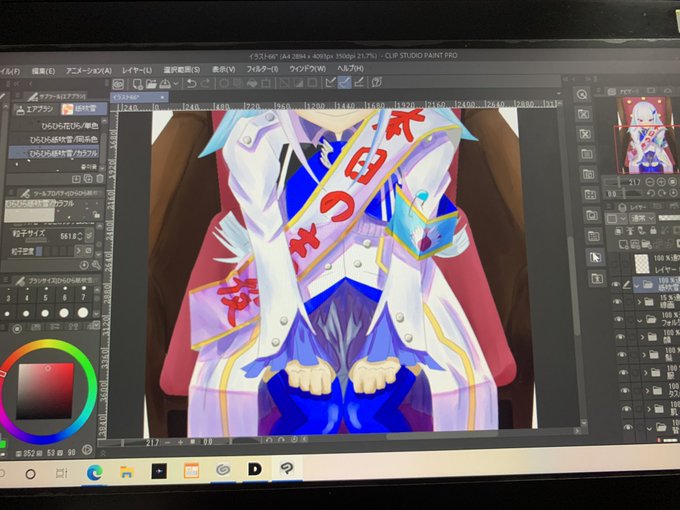The width and height of the screenshot is (680, 510).
Task: Open the Quick Access magnifier icon in the right dock
Action: coord(582,94)
